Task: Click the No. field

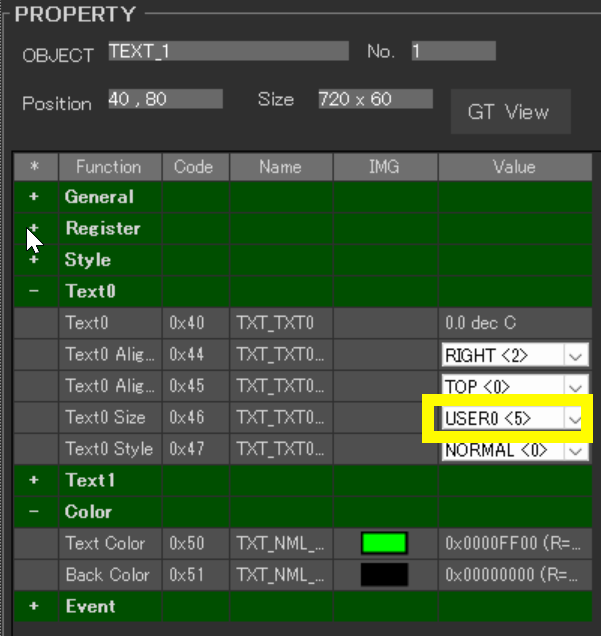Action: click(451, 52)
